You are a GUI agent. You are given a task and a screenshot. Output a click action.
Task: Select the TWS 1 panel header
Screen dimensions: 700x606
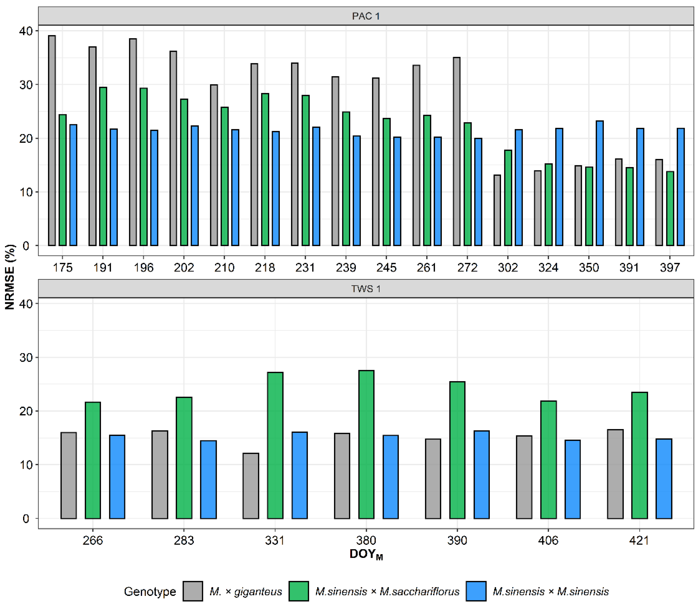366,289
